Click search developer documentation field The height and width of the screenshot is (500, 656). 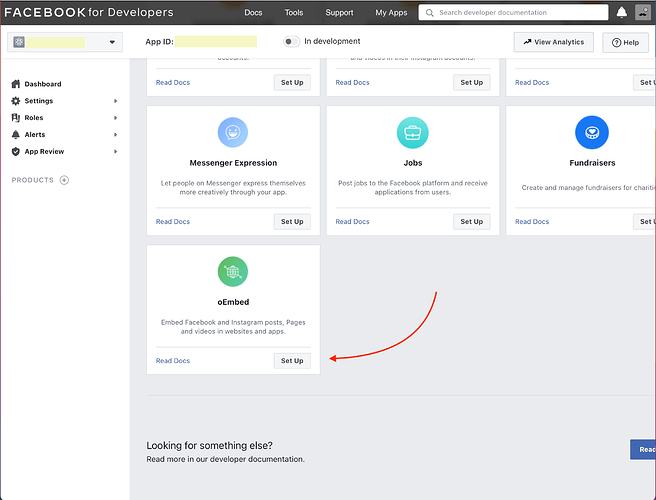tap(513, 13)
